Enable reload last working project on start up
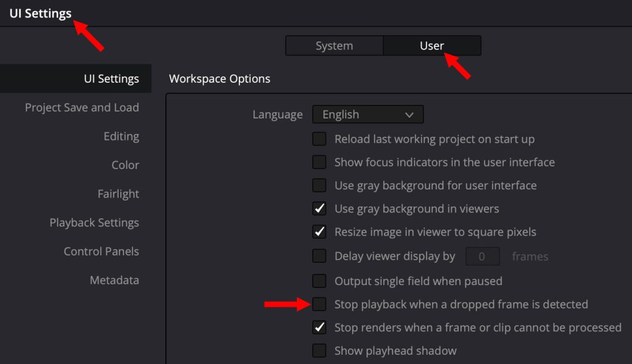This screenshot has height=364, width=632. tap(319, 139)
